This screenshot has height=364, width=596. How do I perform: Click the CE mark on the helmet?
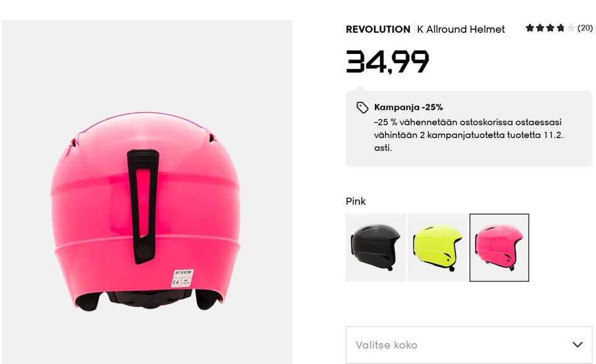tap(176, 282)
